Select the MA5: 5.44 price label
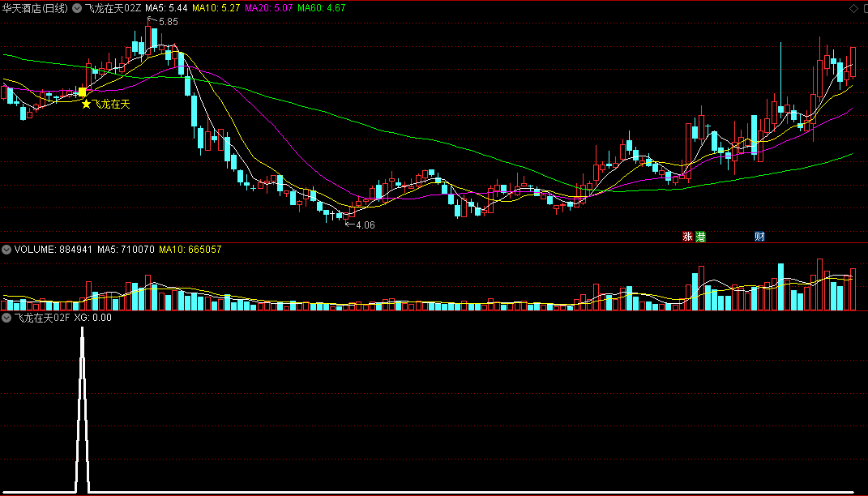Viewport: 868px width, 496px height. pos(166,8)
